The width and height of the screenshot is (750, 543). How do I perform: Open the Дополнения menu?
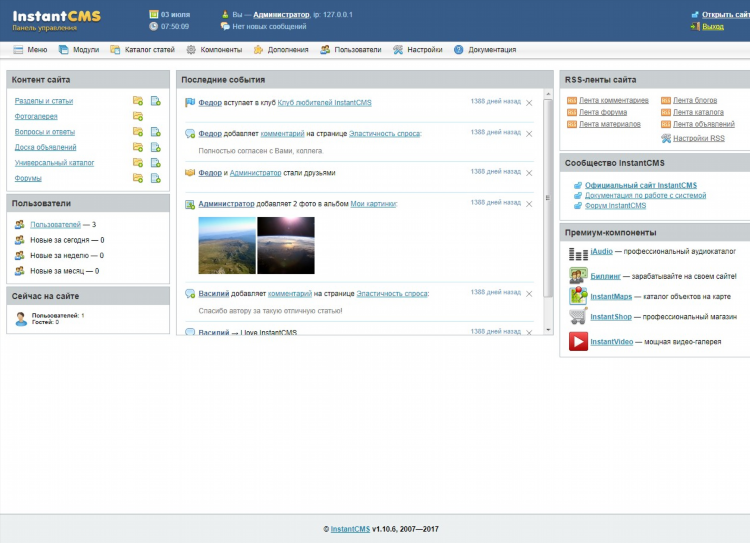(x=281, y=50)
